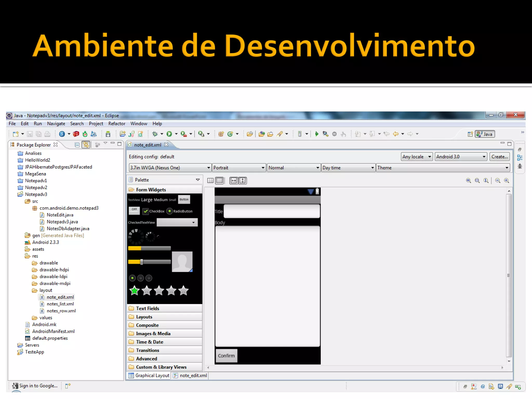Click the Create... button
Image resolution: width=532 pixels, height=399 pixels.
point(499,157)
